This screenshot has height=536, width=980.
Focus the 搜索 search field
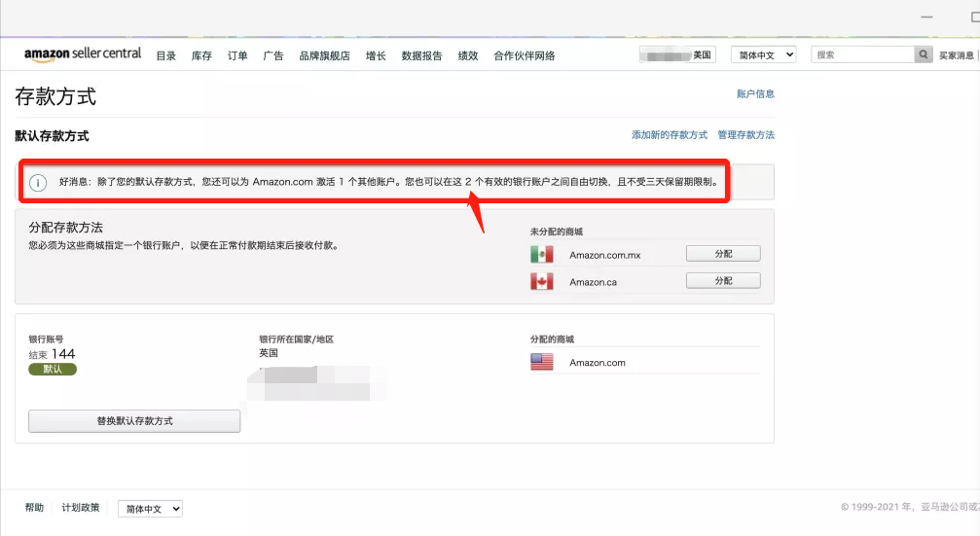point(862,55)
